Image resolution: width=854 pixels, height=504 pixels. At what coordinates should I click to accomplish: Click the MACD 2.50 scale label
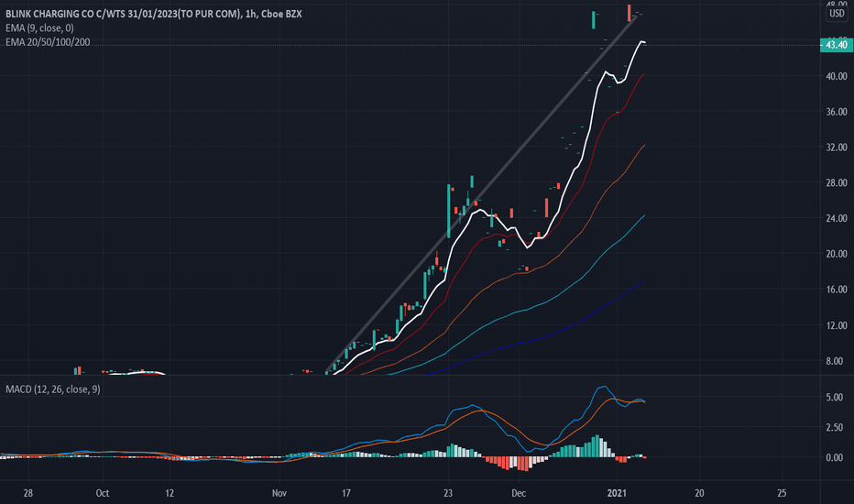point(835,427)
